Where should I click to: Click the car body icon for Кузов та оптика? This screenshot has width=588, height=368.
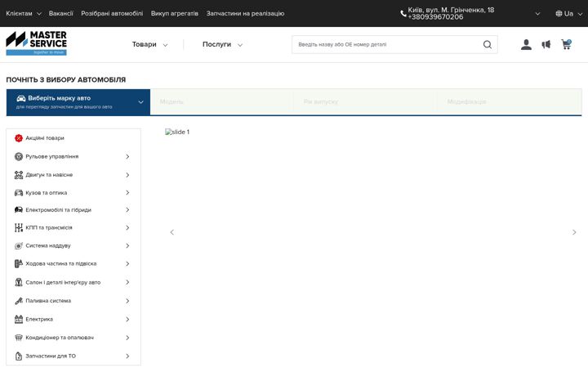click(18, 193)
